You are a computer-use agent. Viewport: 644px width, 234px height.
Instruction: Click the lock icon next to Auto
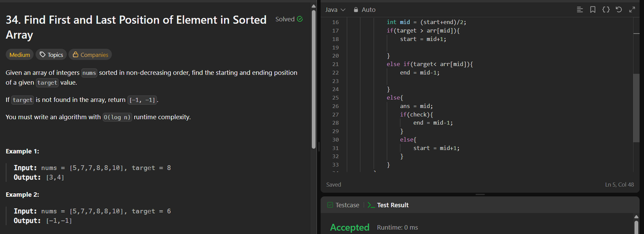coord(356,10)
